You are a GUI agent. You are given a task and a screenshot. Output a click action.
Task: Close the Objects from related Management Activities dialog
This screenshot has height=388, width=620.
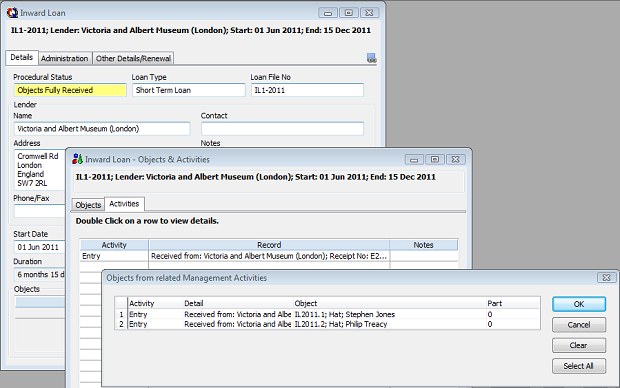[606, 278]
